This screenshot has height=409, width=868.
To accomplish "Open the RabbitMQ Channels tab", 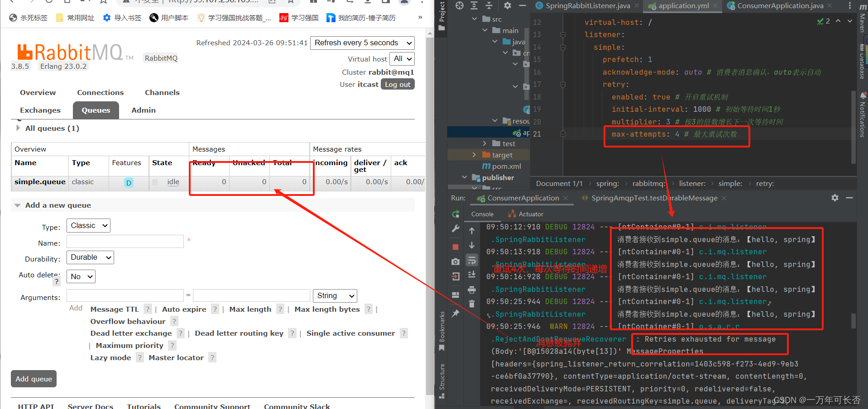I will pyautogui.click(x=162, y=93).
